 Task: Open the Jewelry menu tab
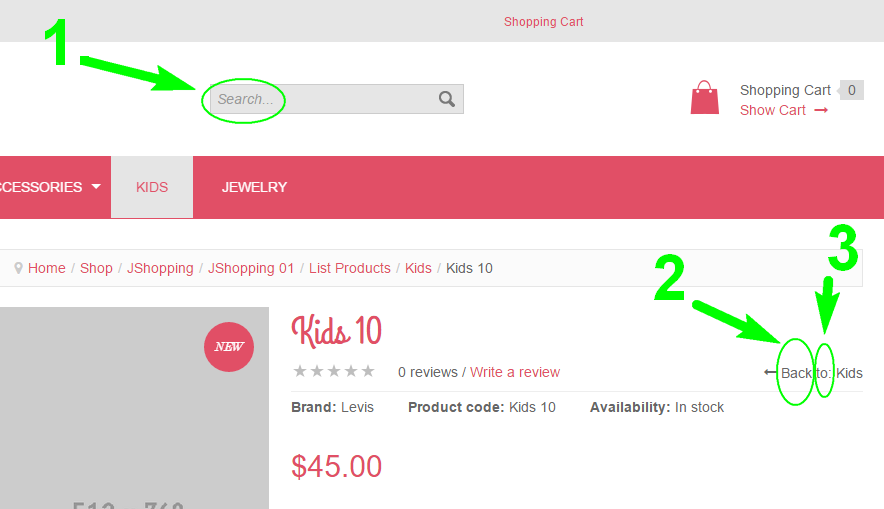(254, 187)
